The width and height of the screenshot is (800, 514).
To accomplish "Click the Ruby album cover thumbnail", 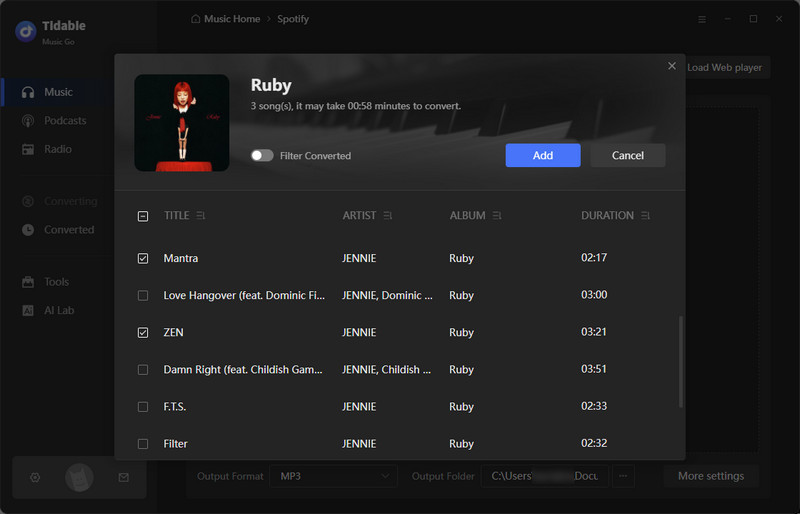I will (x=182, y=123).
